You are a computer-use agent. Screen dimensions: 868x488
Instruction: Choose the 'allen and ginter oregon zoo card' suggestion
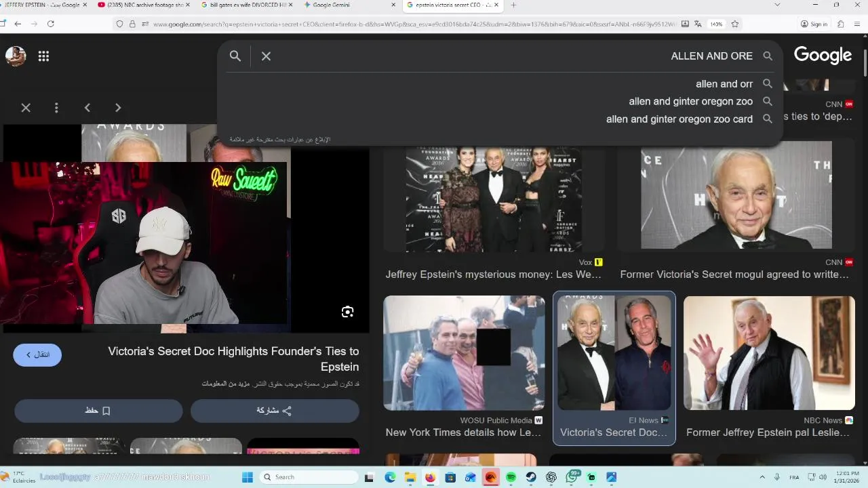point(679,119)
